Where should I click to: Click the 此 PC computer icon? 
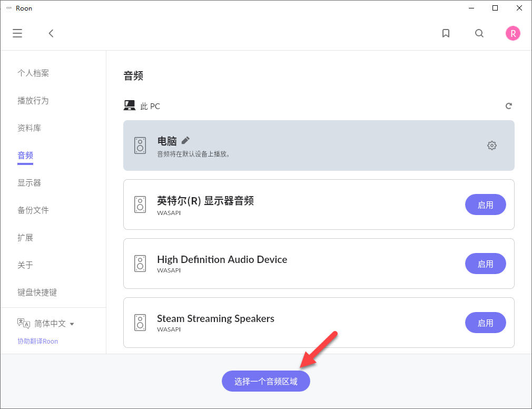(129, 105)
